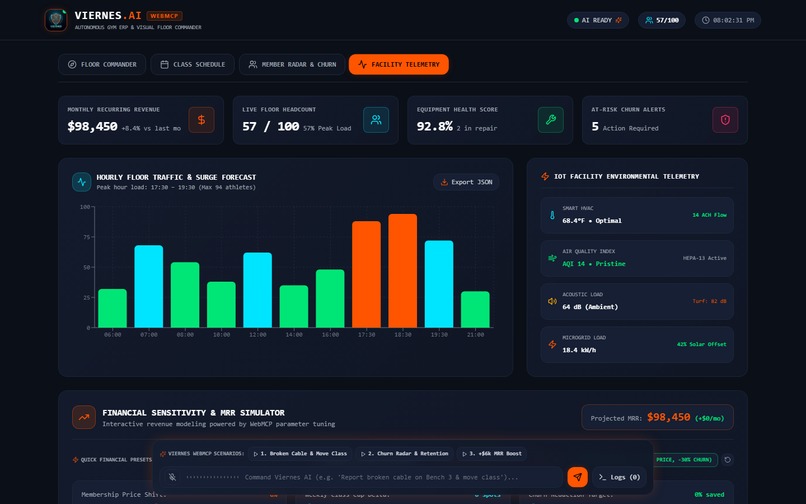
Task: Click the '18.4 kW/h' microgrid reading
Action: pyautogui.click(x=579, y=350)
